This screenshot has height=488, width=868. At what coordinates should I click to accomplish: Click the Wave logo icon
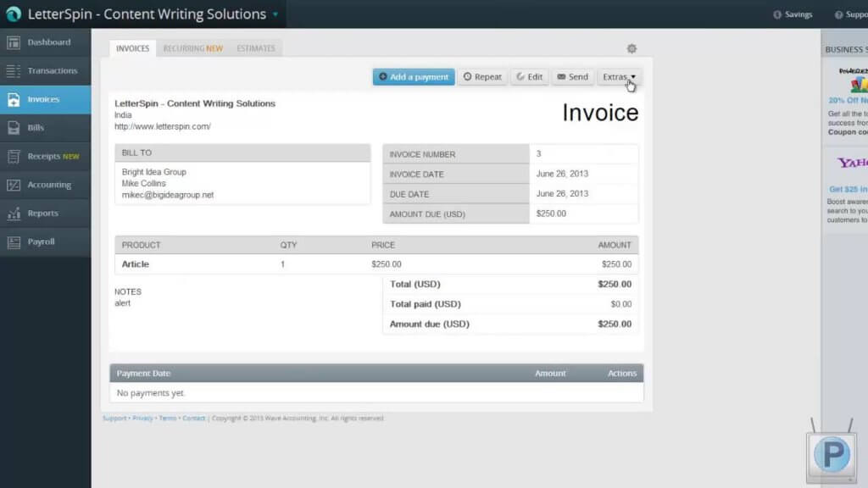pos(14,14)
